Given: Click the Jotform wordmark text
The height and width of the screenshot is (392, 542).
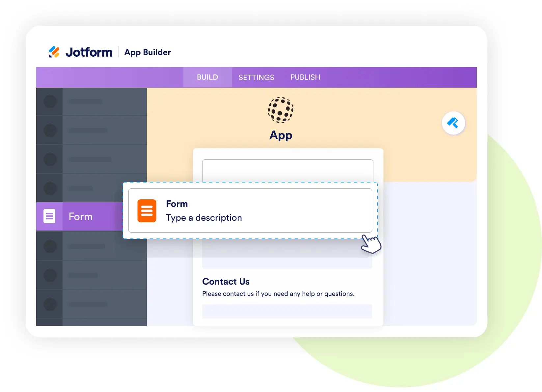Looking at the screenshot, I should click(x=89, y=52).
